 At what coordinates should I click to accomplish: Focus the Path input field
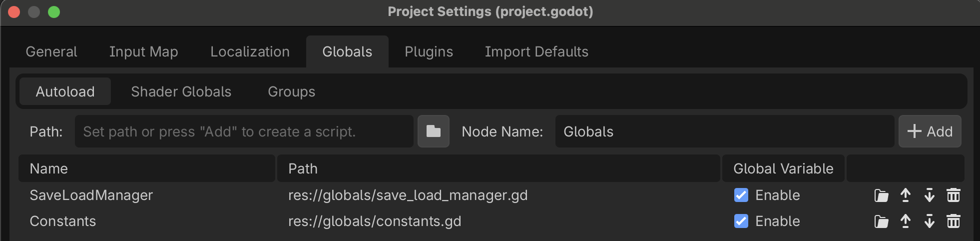coord(244,131)
